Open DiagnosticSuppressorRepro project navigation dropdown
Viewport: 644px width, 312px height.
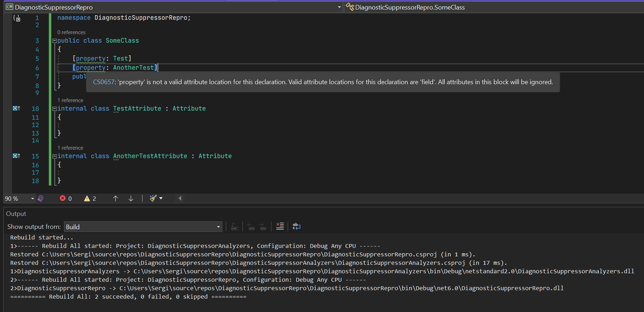point(339,7)
